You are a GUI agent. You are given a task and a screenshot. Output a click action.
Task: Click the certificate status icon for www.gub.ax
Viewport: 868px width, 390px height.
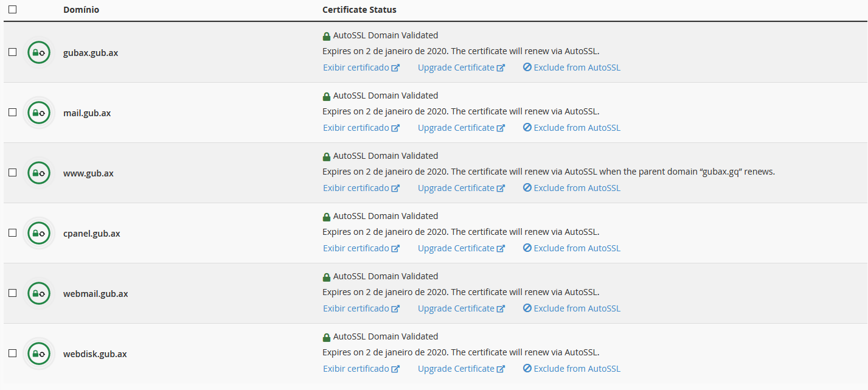(39, 173)
